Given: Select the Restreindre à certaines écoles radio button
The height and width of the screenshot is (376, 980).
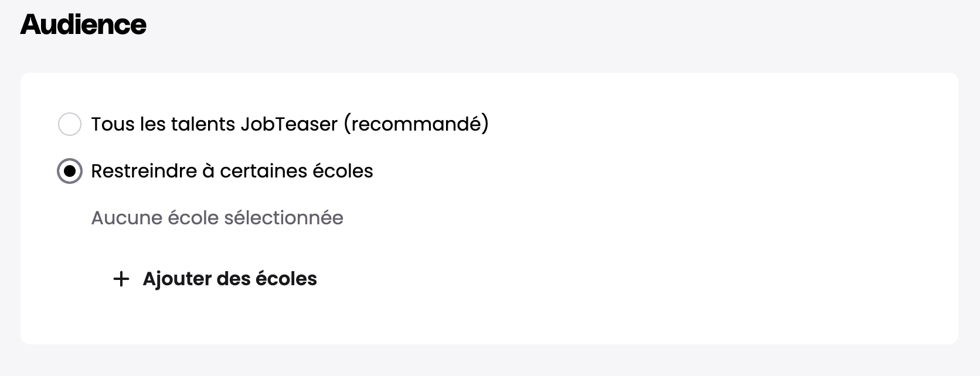Looking at the screenshot, I should [x=70, y=171].
